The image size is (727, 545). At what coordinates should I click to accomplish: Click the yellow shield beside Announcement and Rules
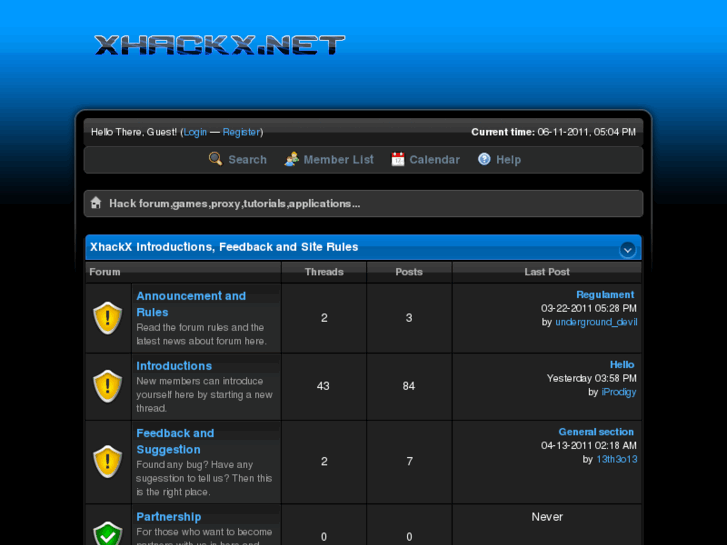(108, 318)
